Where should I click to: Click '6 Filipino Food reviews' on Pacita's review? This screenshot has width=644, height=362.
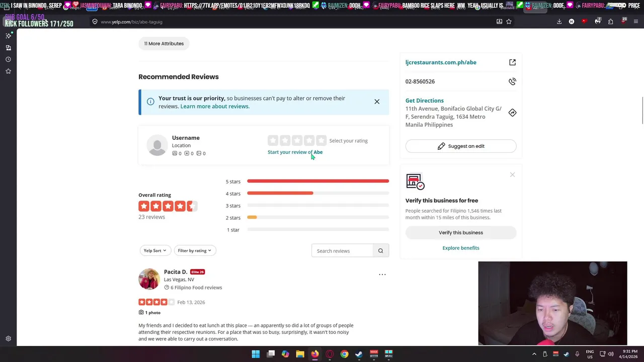[x=193, y=288]
